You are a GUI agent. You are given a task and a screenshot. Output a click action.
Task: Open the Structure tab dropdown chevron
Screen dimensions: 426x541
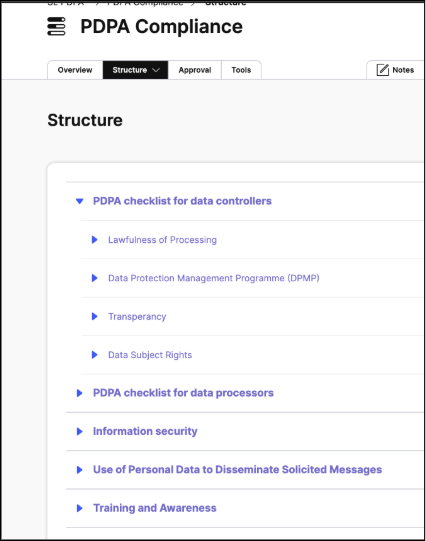(156, 70)
